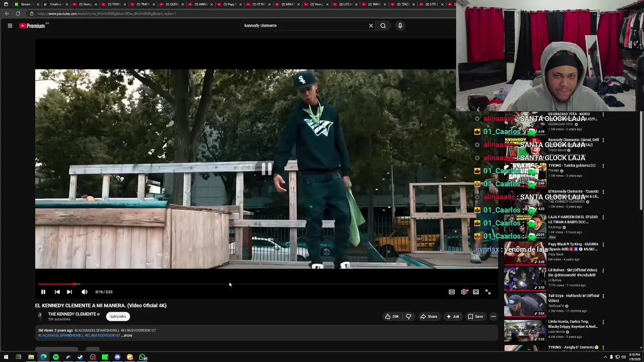
Task: Open options for 'DEGRACIAO 70TA' recommended video
Action: [603, 115]
